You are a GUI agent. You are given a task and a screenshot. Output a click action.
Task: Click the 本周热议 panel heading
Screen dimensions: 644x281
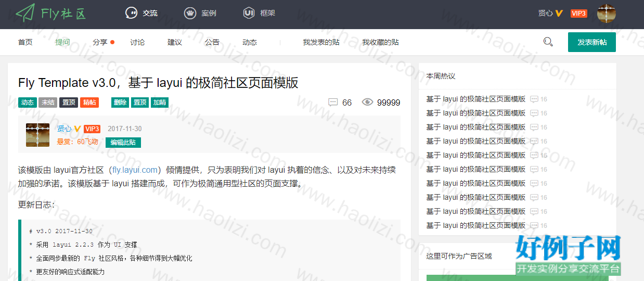coord(441,76)
